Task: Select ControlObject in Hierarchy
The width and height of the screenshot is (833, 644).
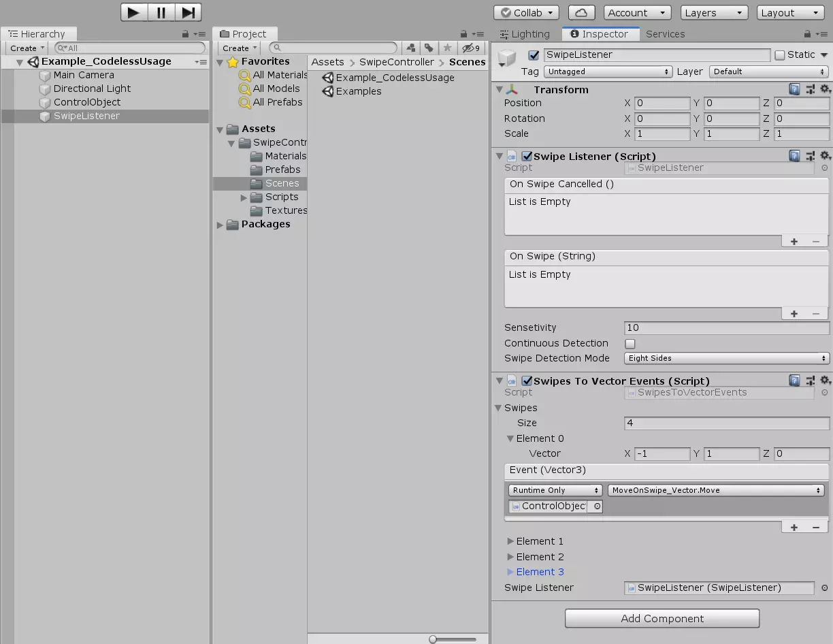Action: 87,102
